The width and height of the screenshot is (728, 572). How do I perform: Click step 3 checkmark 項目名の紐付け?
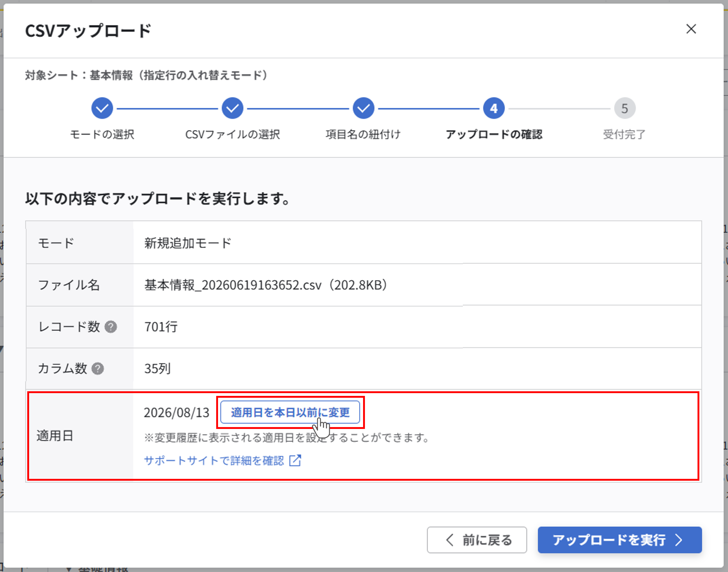(363, 108)
